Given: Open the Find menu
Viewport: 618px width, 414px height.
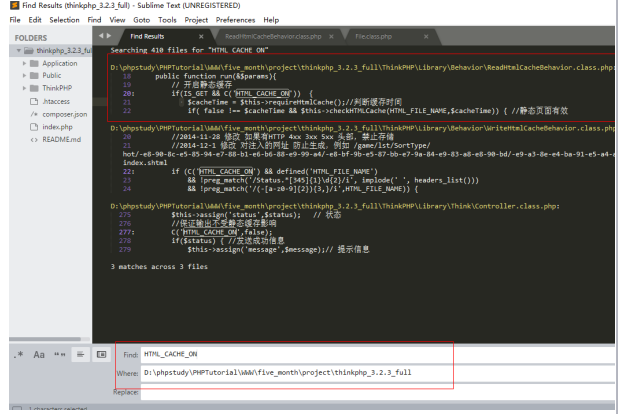Looking at the screenshot, I should pyautogui.click(x=94, y=20).
